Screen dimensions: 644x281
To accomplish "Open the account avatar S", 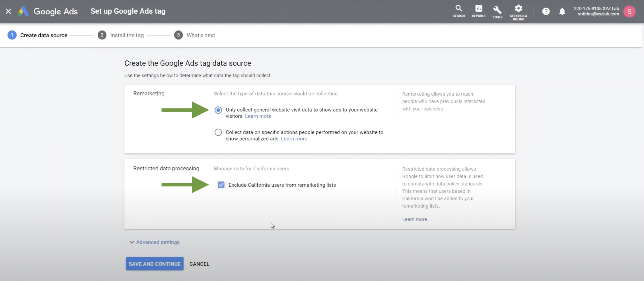I will 629,11.
